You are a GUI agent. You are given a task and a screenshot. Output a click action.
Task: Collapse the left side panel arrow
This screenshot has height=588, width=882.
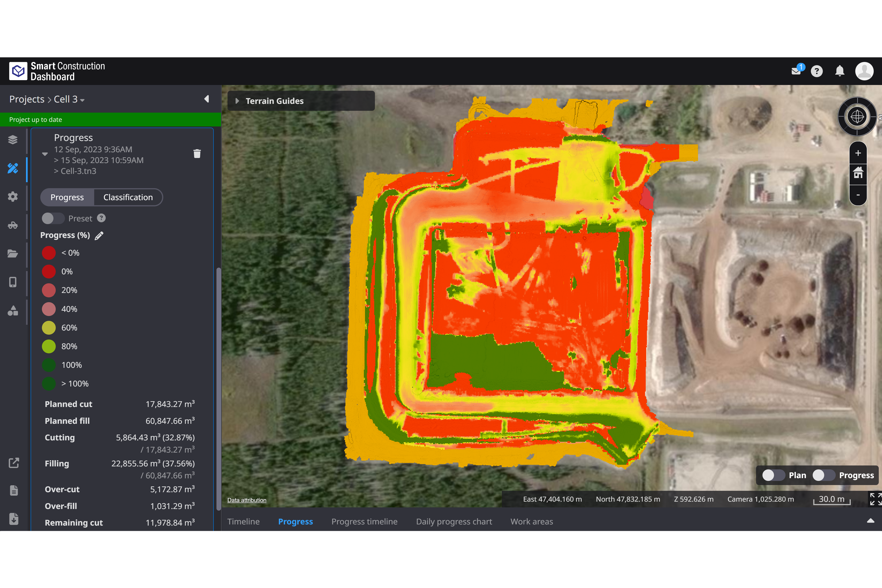coord(207,99)
